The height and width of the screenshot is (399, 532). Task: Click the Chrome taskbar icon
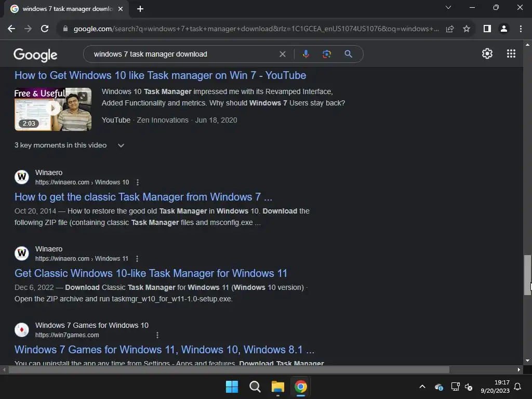pos(301,387)
